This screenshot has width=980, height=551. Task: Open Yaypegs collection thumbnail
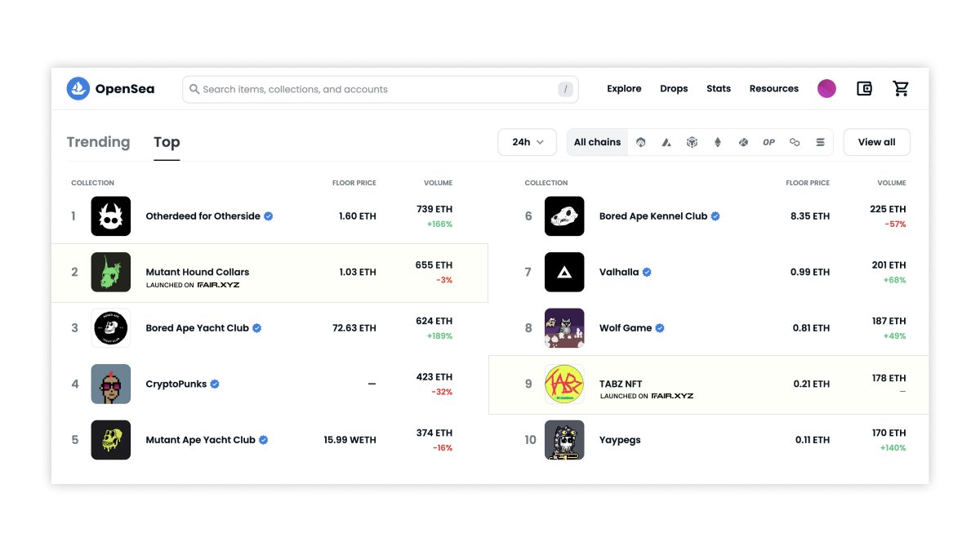pyautogui.click(x=564, y=440)
